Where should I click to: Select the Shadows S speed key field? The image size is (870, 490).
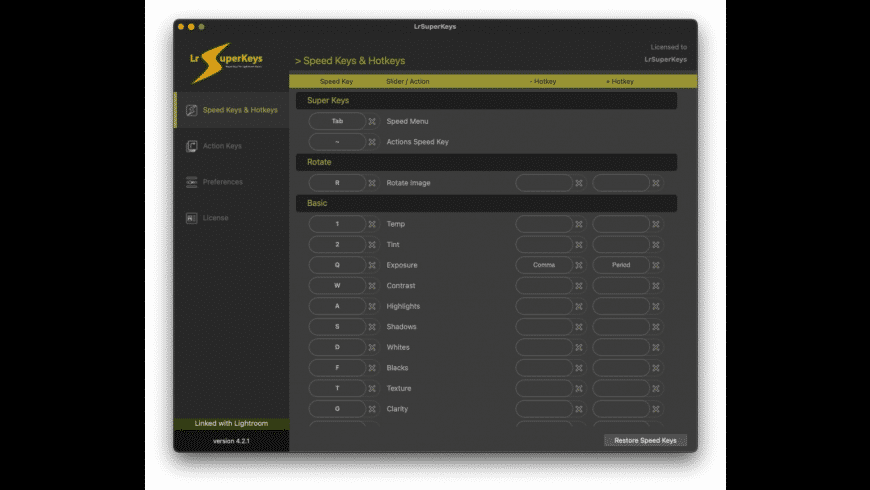coord(337,326)
